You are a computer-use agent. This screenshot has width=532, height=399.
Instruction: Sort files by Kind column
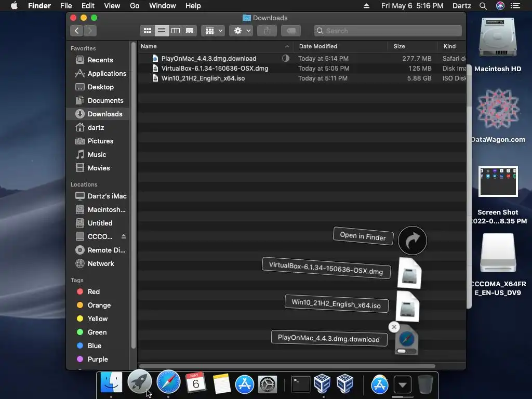451,46
